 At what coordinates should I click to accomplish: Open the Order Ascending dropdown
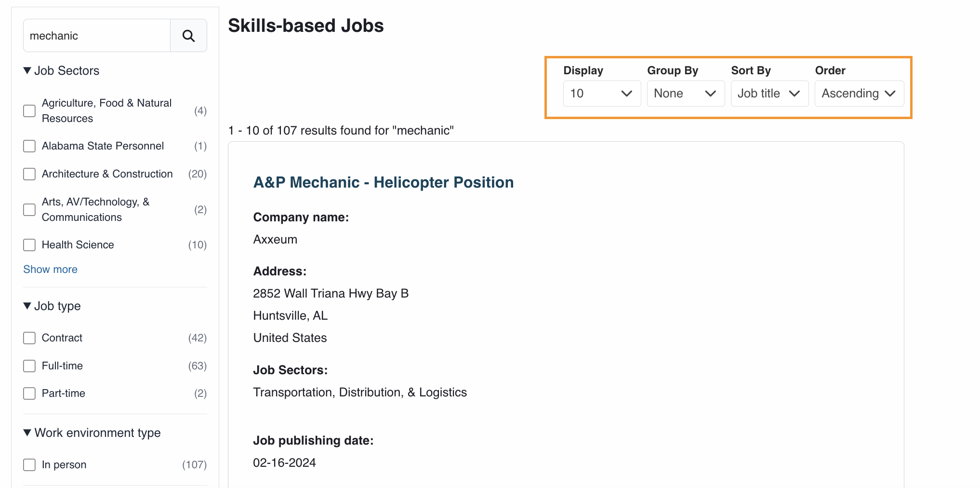pyautogui.click(x=859, y=94)
